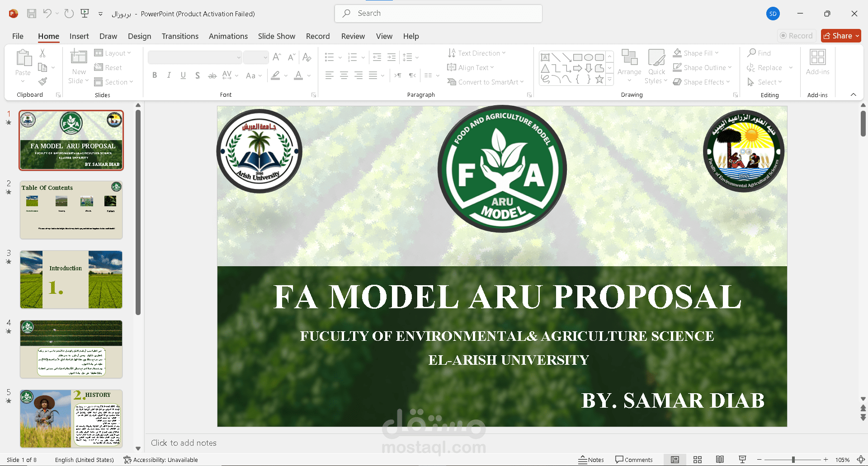Toggle Underline formatting

pyautogui.click(x=183, y=75)
